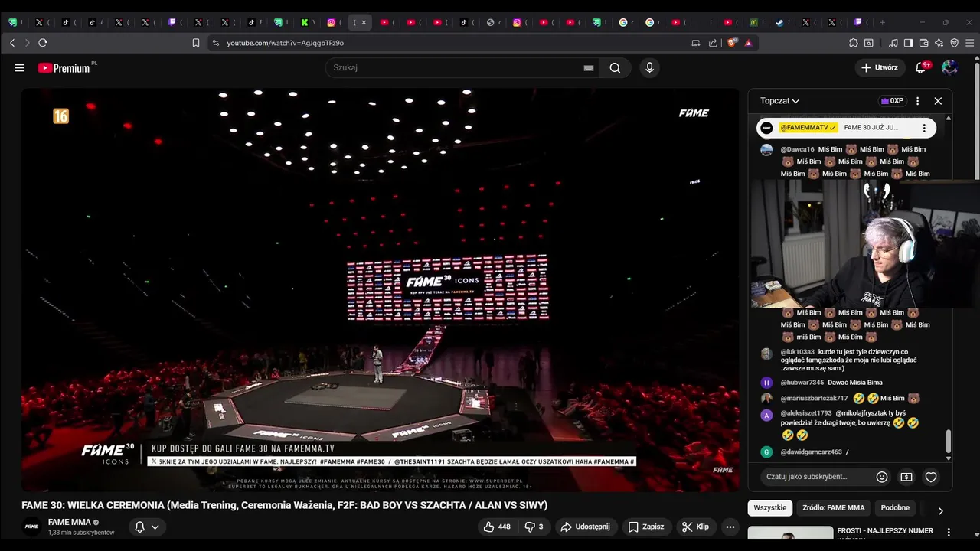Start voice search with the microphone

(x=649, y=67)
